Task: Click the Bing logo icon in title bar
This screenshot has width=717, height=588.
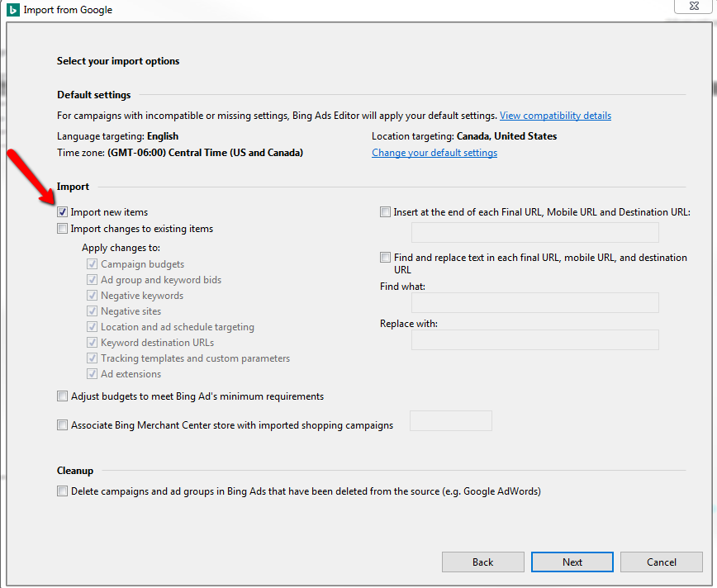Action: click(x=13, y=10)
